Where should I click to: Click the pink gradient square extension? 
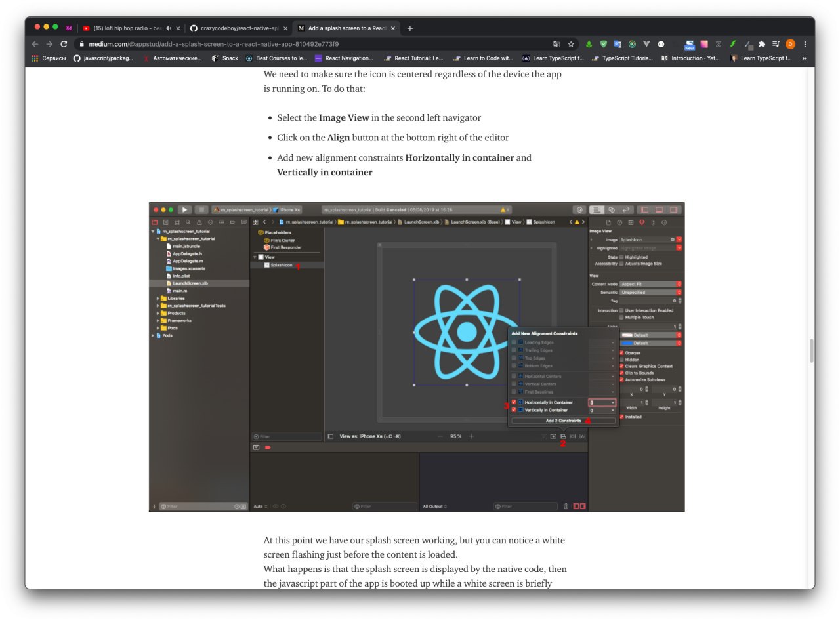704,44
